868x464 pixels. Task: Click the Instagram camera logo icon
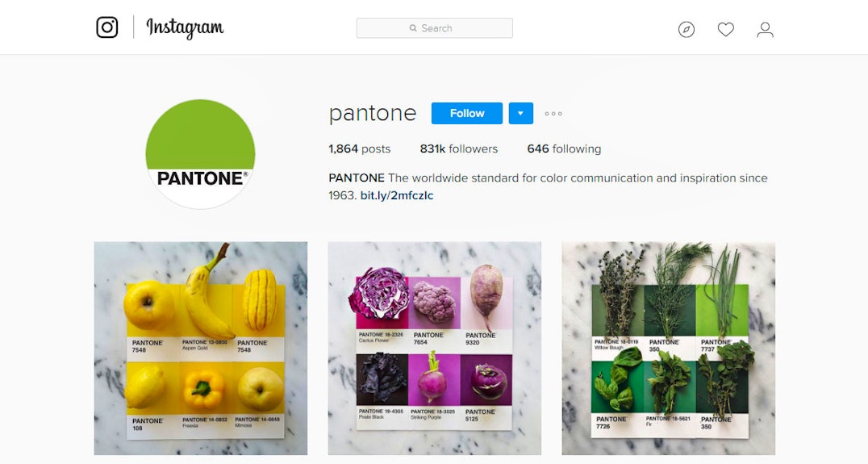(106, 27)
